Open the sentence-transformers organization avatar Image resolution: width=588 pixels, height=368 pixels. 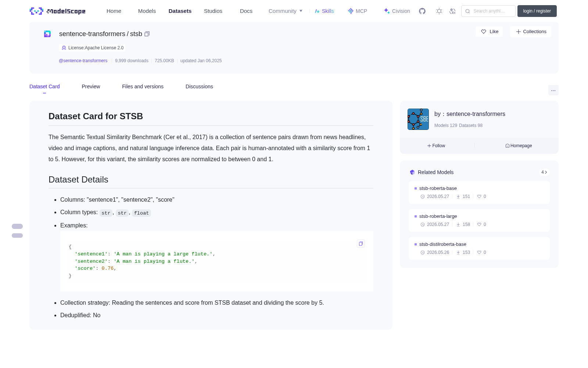418,119
